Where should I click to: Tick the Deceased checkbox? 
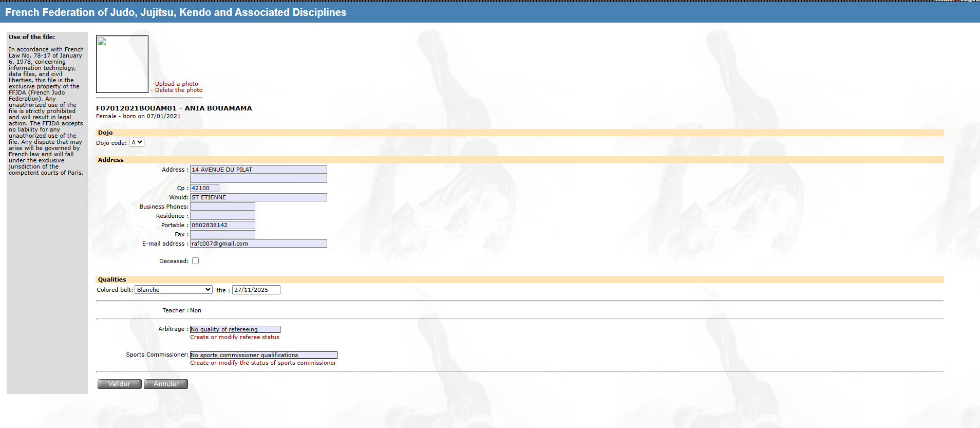[x=195, y=261]
